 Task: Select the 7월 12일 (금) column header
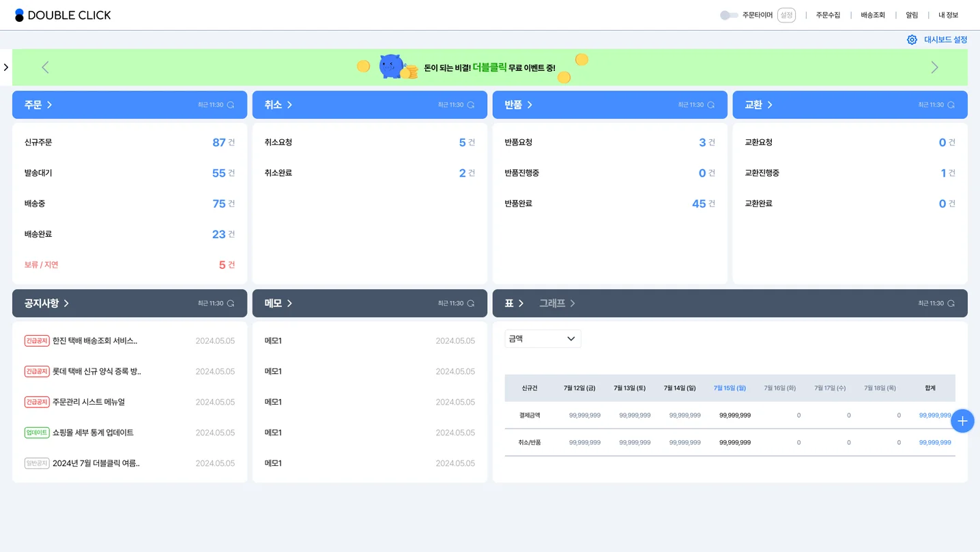579,388
